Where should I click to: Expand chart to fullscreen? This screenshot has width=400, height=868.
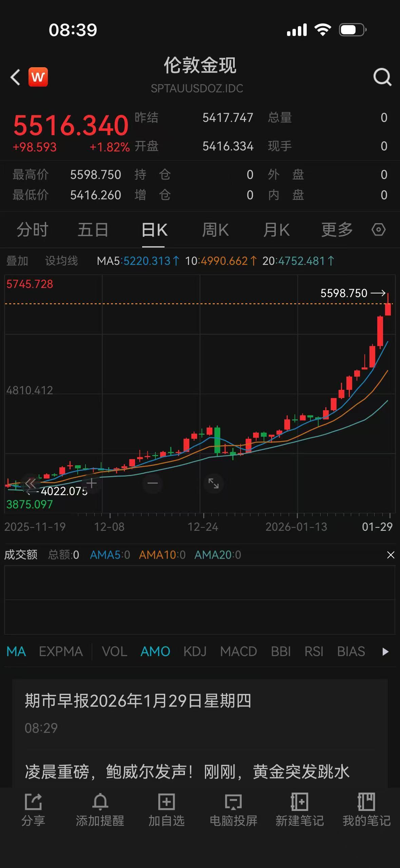(213, 483)
